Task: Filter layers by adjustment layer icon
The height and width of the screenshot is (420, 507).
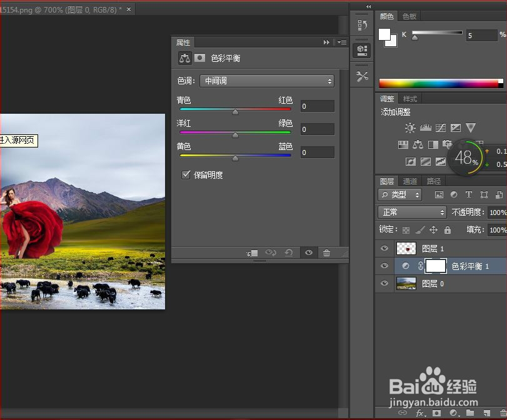Action: point(454,194)
